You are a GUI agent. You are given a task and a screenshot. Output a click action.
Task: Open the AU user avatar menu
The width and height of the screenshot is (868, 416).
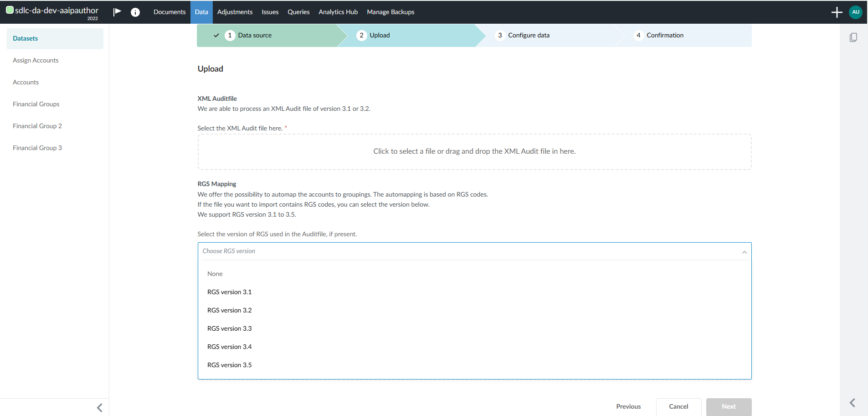pyautogui.click(x=855, y=12)
